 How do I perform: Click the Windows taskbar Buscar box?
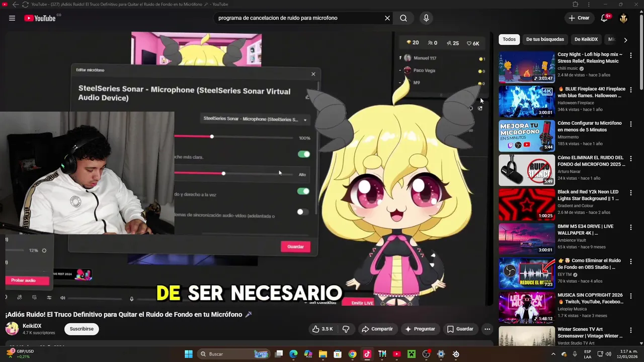[x=234, y=354]
